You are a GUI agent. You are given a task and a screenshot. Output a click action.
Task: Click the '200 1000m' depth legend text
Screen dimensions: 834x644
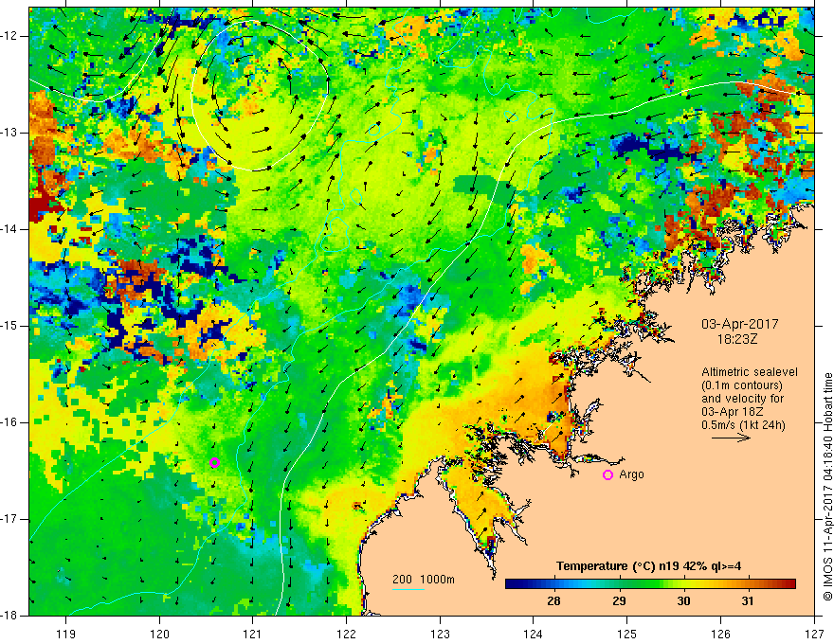424,580
